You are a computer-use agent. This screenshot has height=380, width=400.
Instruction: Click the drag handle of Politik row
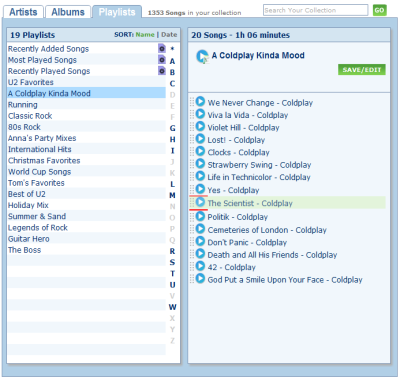pyautogui.click(x=192, y=216)
